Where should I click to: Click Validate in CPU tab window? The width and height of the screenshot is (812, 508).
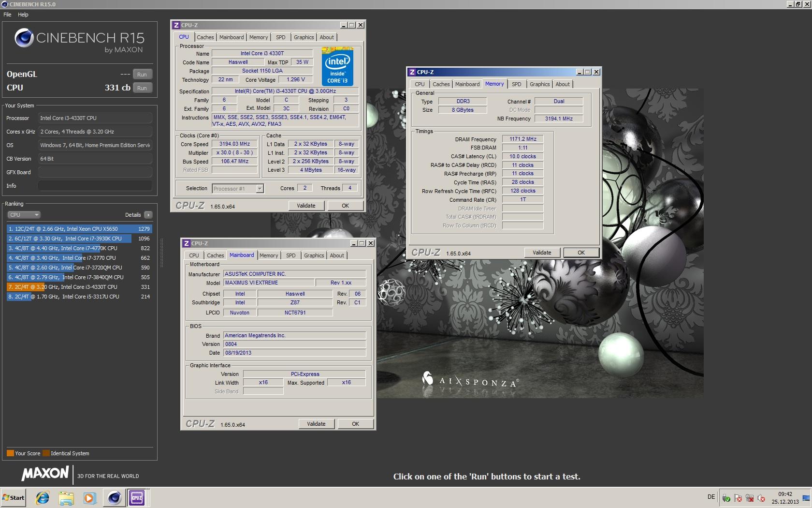(x=306, y=206)
